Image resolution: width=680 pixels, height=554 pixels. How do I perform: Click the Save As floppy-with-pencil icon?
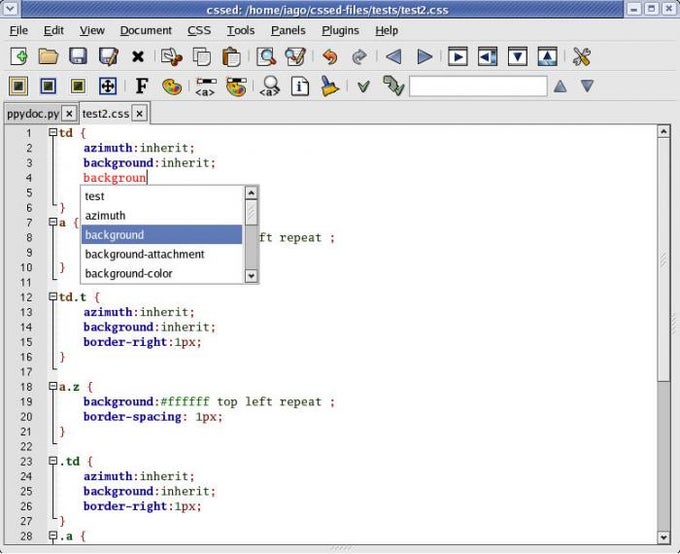click(x=108, y=56)
